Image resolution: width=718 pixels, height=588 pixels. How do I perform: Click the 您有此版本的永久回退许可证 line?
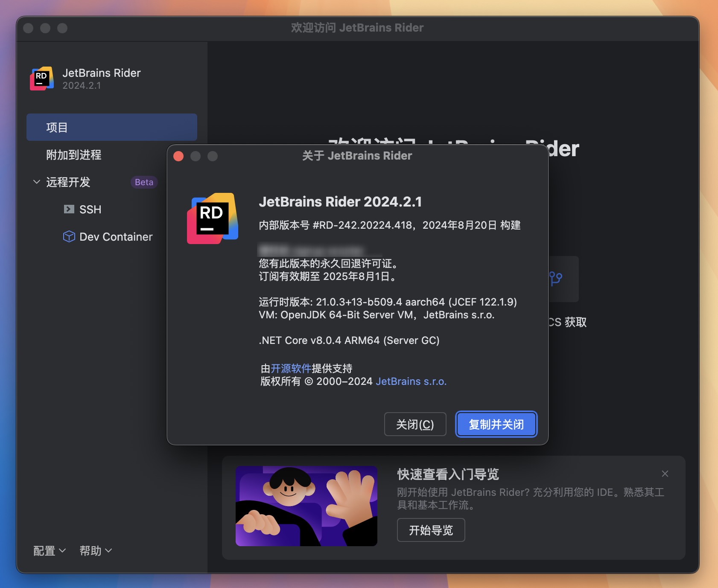tap(328, 263)
